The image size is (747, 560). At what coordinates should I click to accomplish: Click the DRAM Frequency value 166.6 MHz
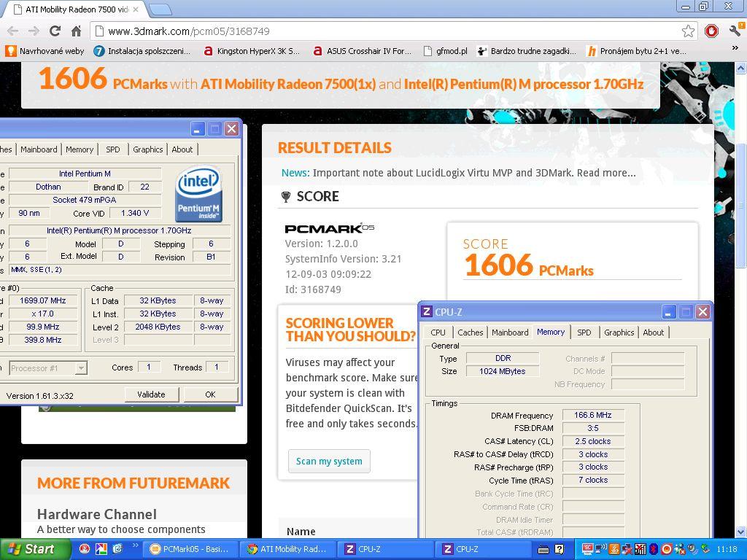(593, 415)
